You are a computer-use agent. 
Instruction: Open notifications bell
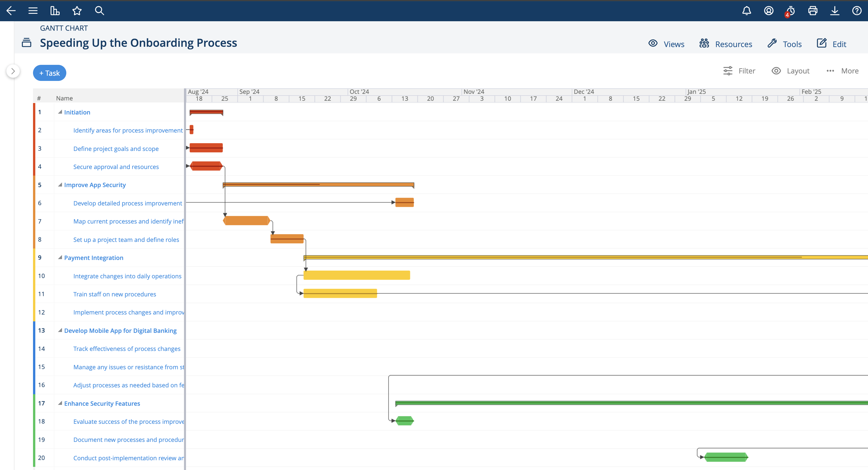[747, 11]
